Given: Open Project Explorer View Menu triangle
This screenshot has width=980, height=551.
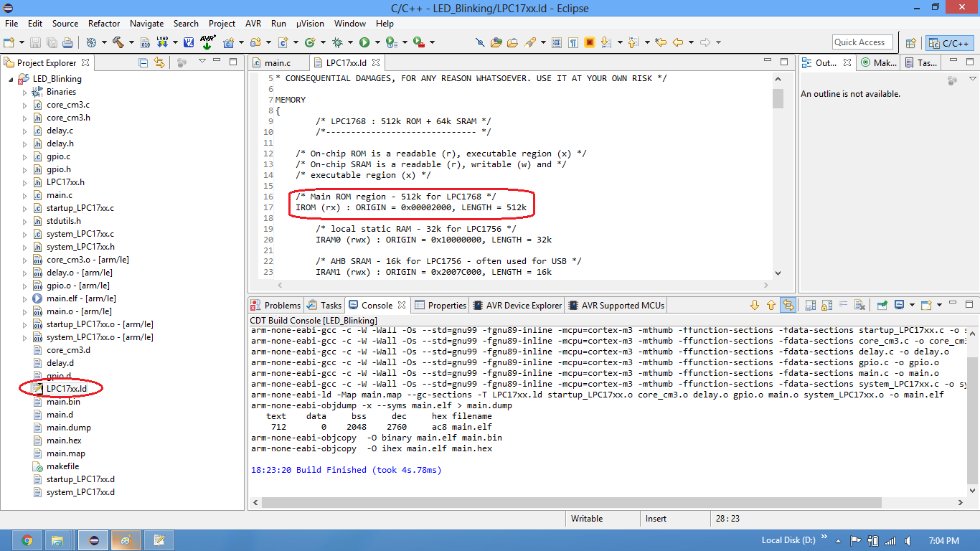Looking at the screenshot, I should pyautogui.click(x=202, y=62).
